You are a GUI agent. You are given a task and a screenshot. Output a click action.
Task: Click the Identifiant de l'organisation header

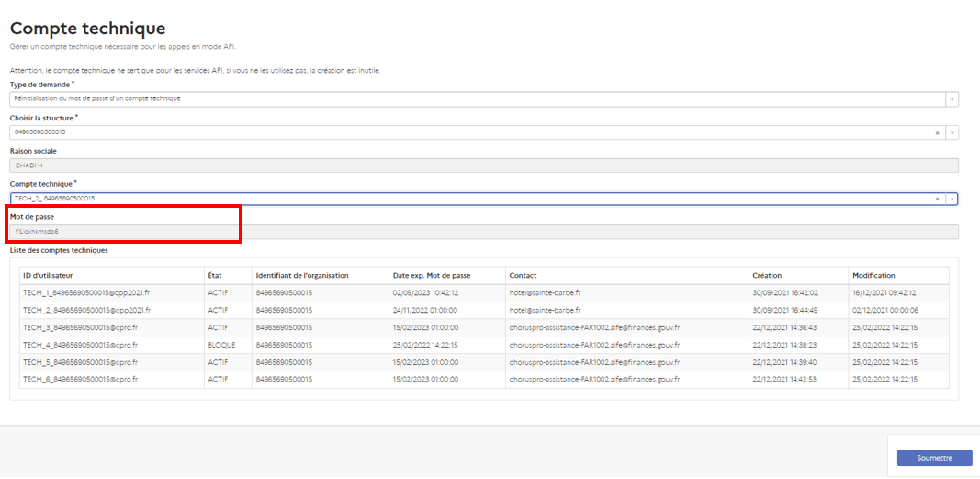302,276
